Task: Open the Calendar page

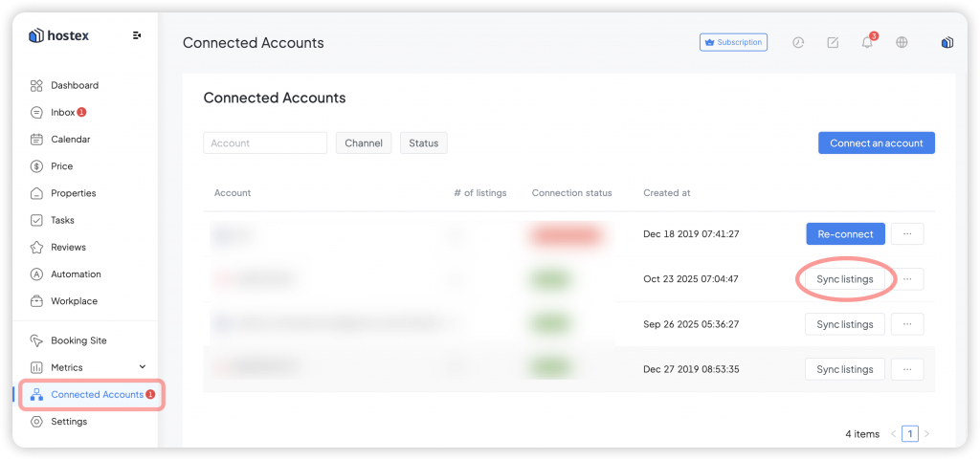Action: pos(70,139)
